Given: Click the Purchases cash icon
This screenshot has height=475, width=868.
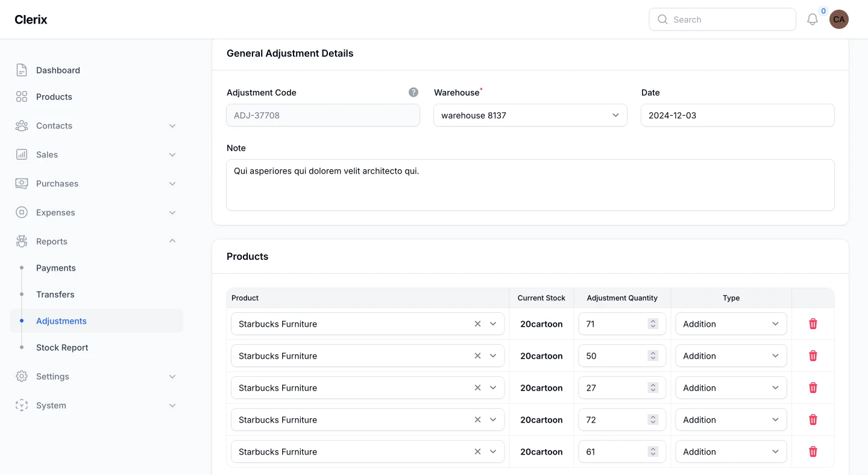Looking at the screenshot, I should pyautogui.click(x=22, y=183).
